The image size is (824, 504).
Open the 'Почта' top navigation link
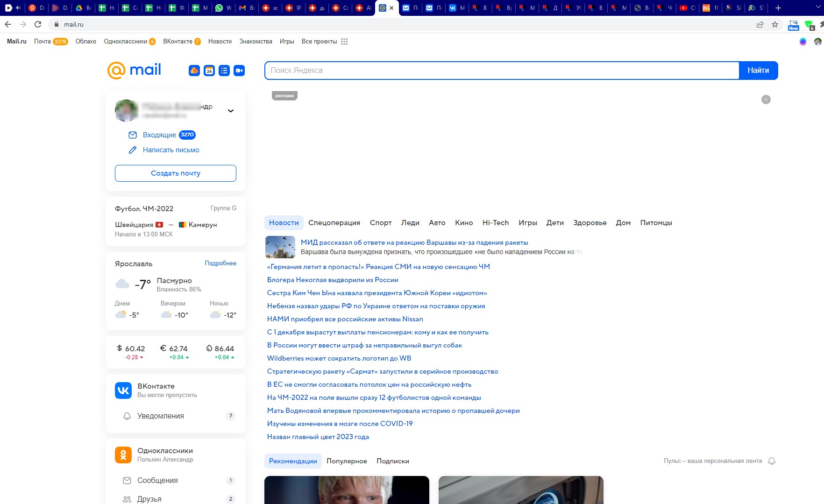pos(42,42)
